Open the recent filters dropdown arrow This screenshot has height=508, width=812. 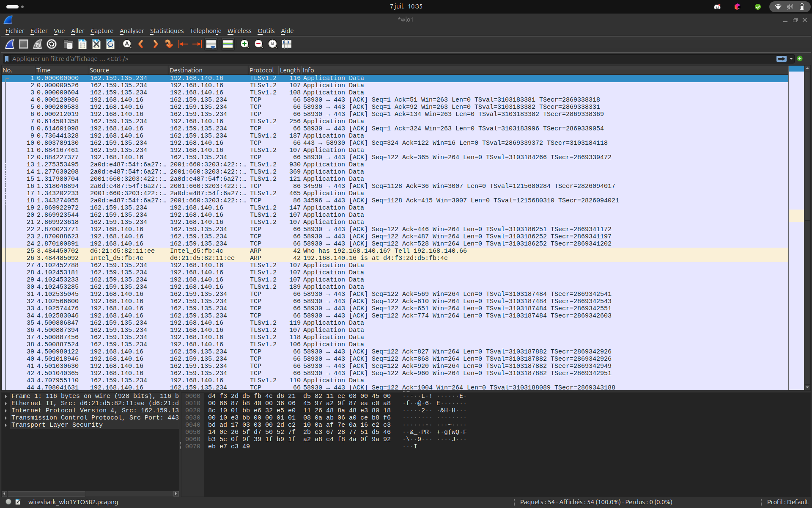pos(791,59)
